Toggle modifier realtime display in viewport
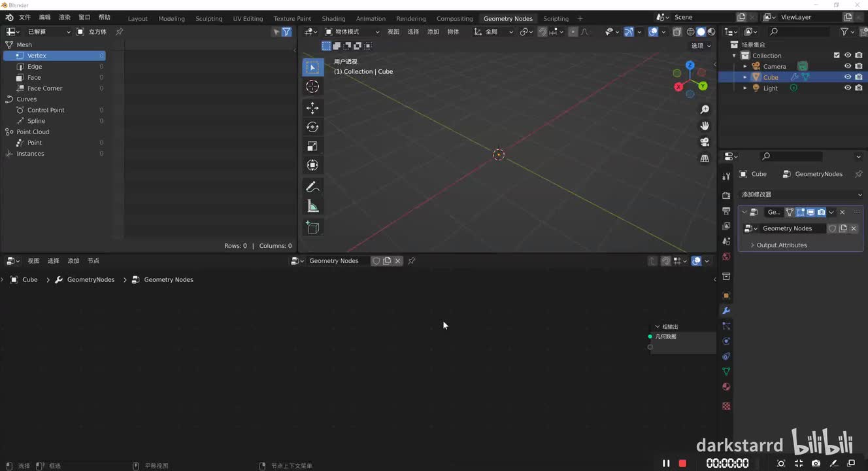The height and width of the screenshot is (471, 868). (810, 212)
